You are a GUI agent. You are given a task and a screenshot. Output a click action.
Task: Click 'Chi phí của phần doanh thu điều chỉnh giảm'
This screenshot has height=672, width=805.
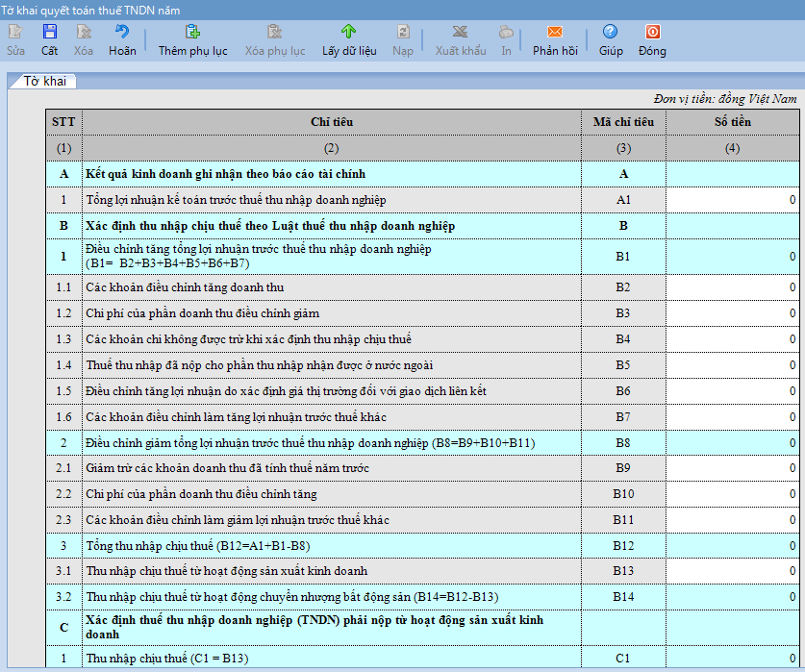click(x=202, y=313)
